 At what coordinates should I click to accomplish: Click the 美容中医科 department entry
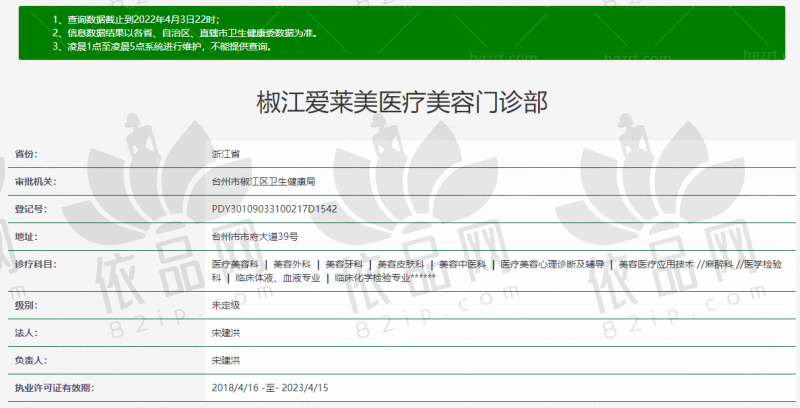pyautogui.click(x=462, y=264)
